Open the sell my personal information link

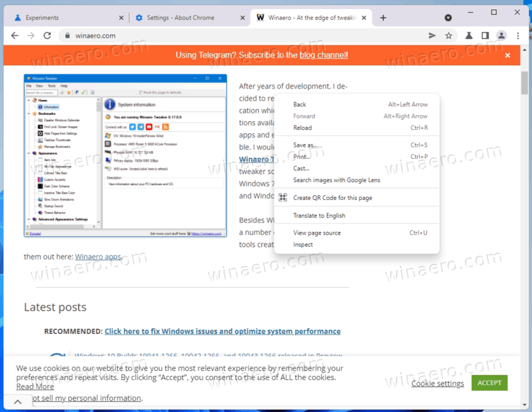point(87,398)
